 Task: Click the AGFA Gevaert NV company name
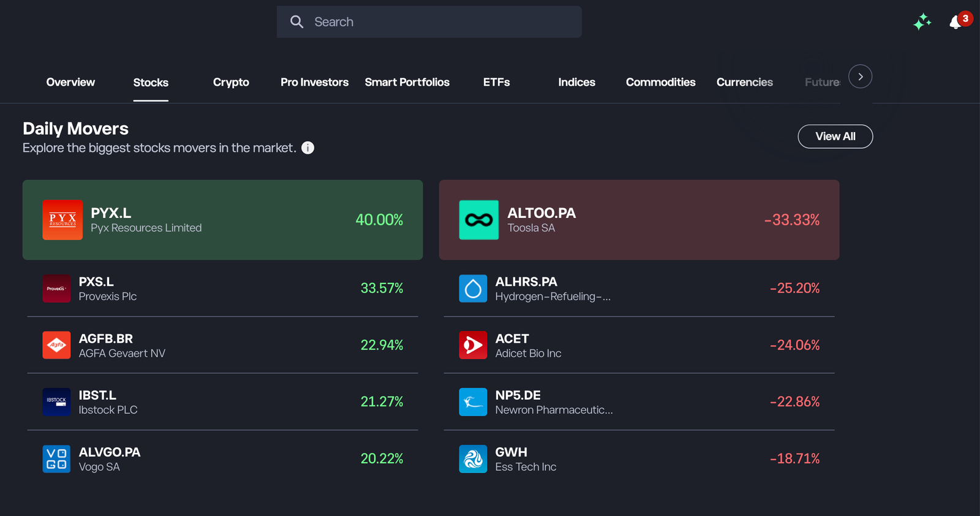click(122, 353)
